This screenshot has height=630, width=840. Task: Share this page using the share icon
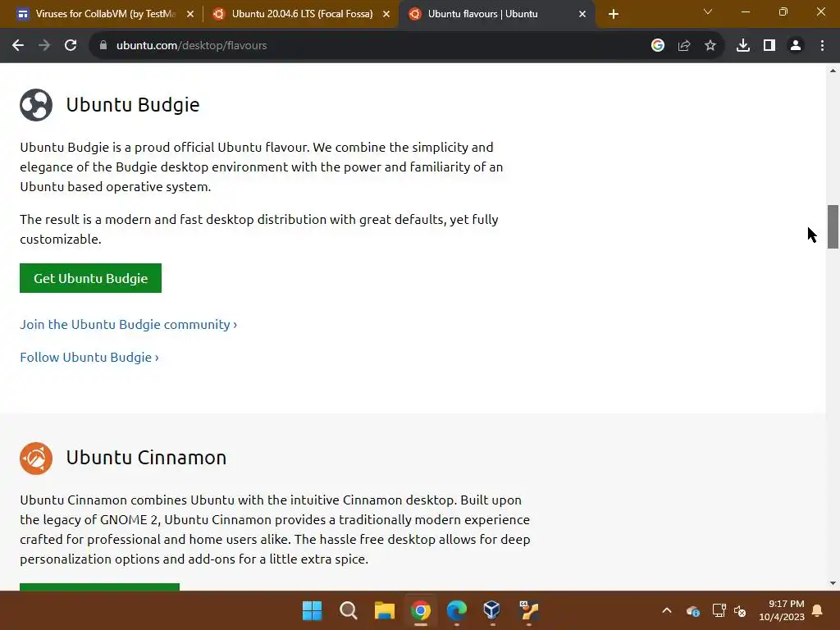point(684,46)
